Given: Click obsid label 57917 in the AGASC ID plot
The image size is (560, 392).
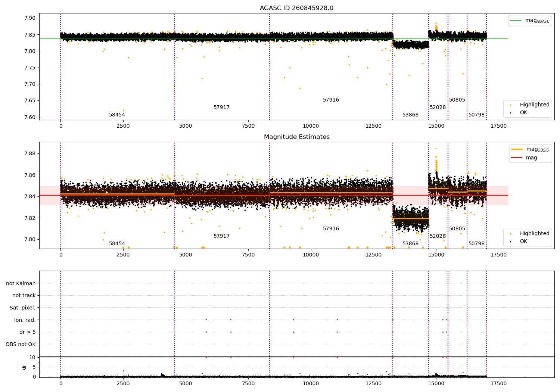Looking at the screenshot, I should [221, 107].
